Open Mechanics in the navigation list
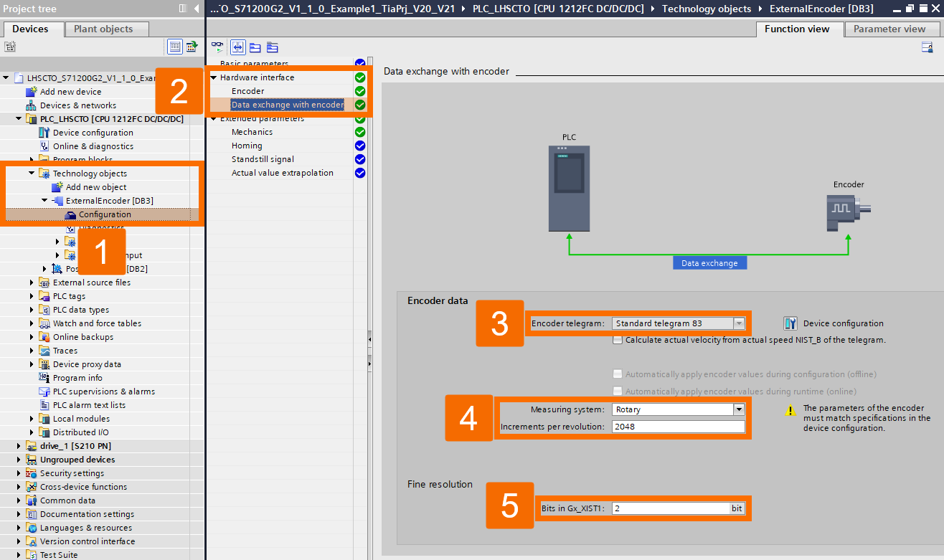 (x=252, y=132)
